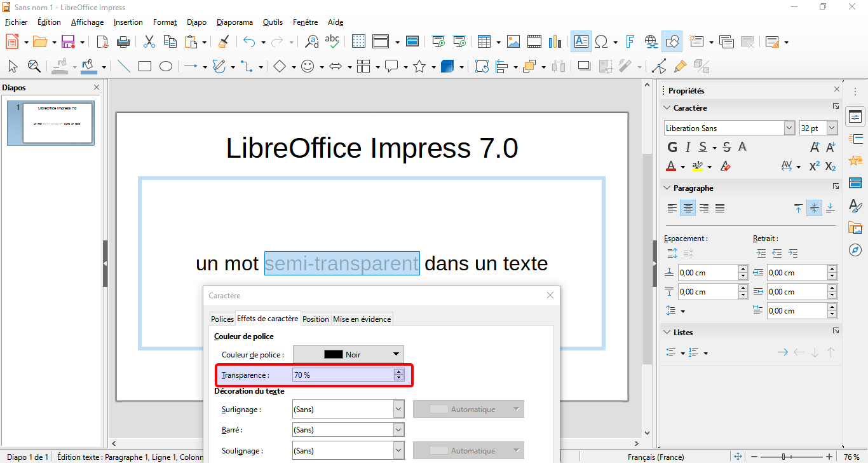Screen dimensions: 868x463
Task: Collapse the Paragraphe section
Action: [x=667, y=188]
